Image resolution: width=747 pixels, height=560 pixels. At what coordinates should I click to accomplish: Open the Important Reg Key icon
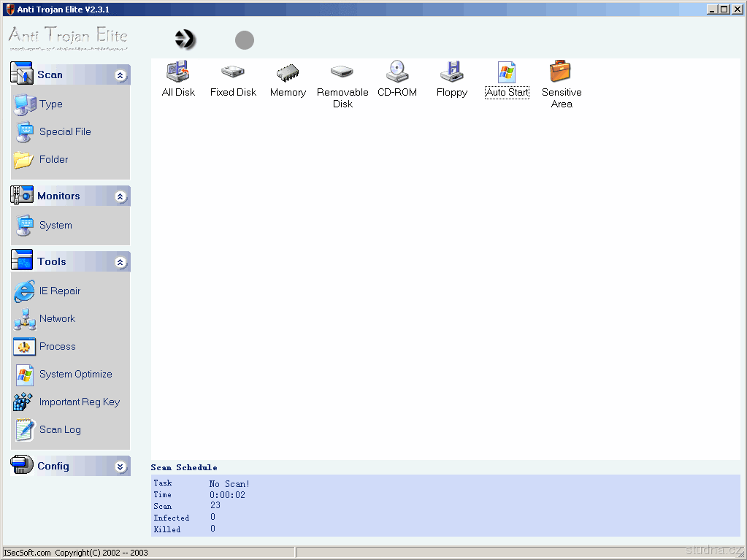(x=23, y=402)
